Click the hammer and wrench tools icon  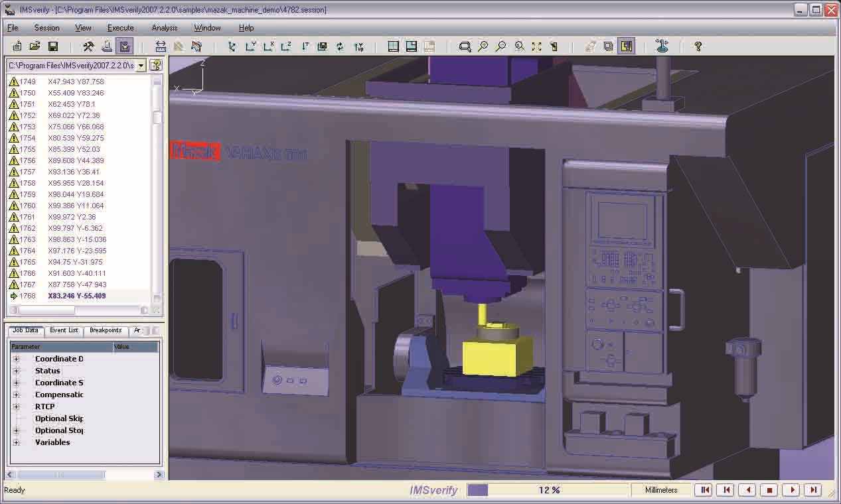click(88, 46)
